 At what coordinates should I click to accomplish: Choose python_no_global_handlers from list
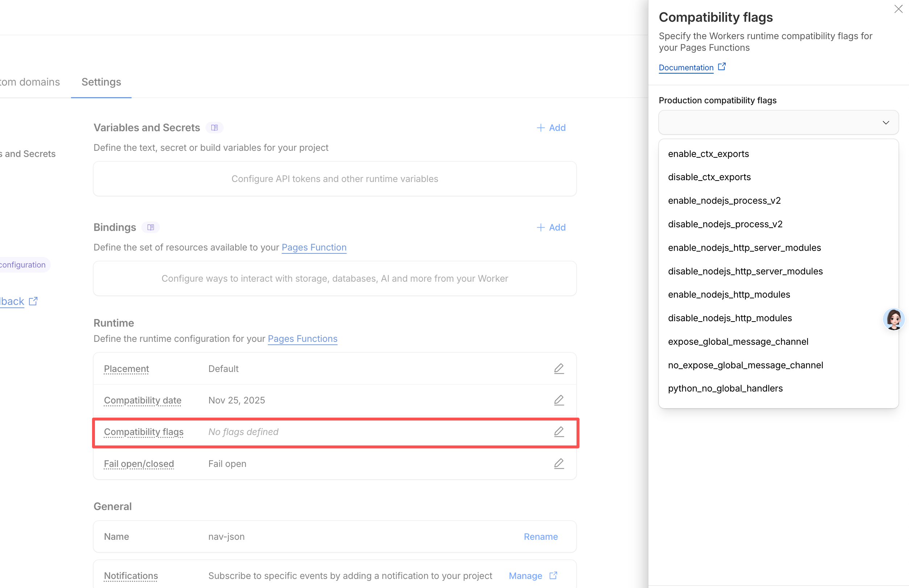(x=725, y=388)
